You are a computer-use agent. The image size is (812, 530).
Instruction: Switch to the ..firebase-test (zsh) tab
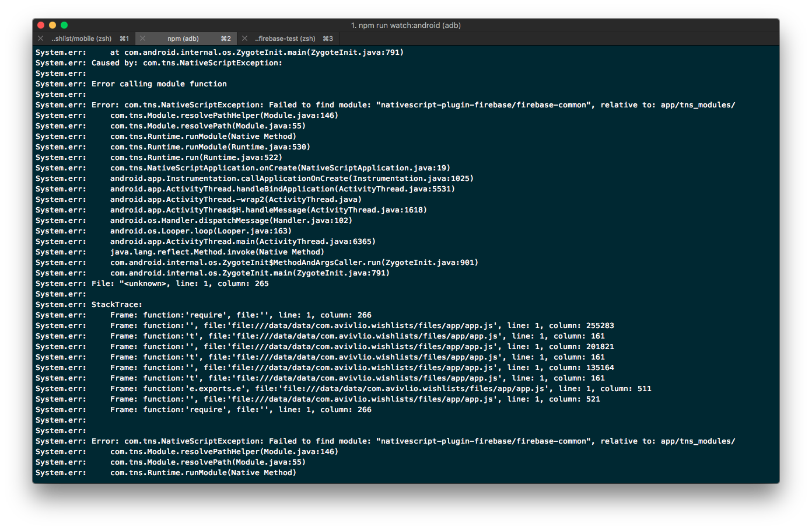click(286, 39)
